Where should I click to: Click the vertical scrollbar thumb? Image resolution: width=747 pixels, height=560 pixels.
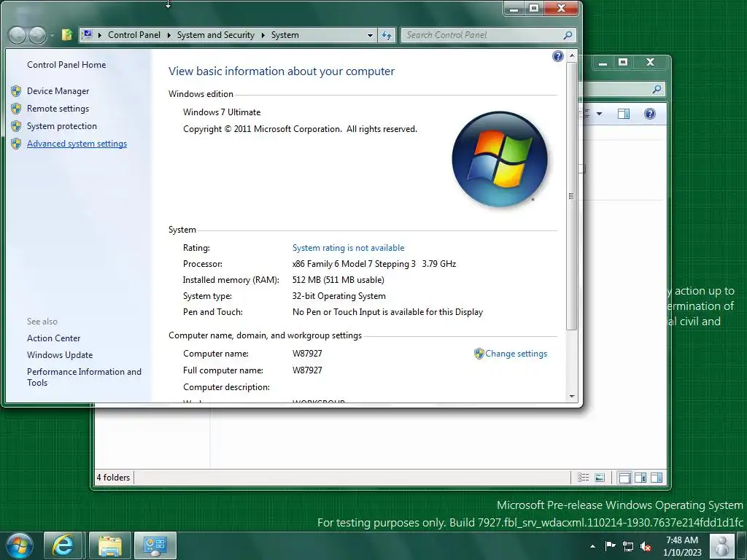572,195
